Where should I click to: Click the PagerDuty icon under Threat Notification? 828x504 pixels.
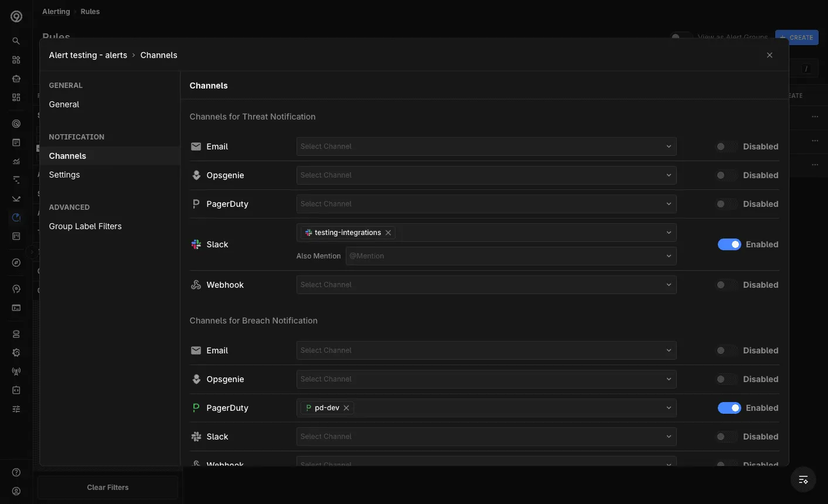(196, 204)
